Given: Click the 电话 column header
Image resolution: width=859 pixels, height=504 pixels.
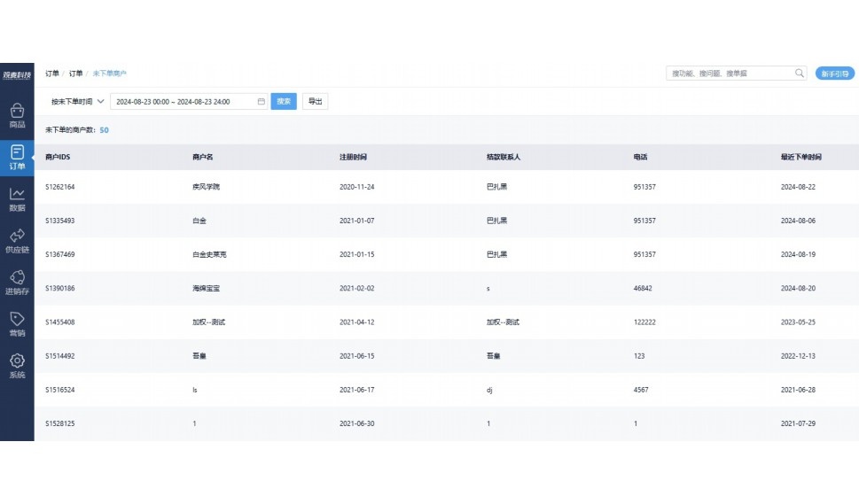Looking at the screenshot, I should point(640,157).
